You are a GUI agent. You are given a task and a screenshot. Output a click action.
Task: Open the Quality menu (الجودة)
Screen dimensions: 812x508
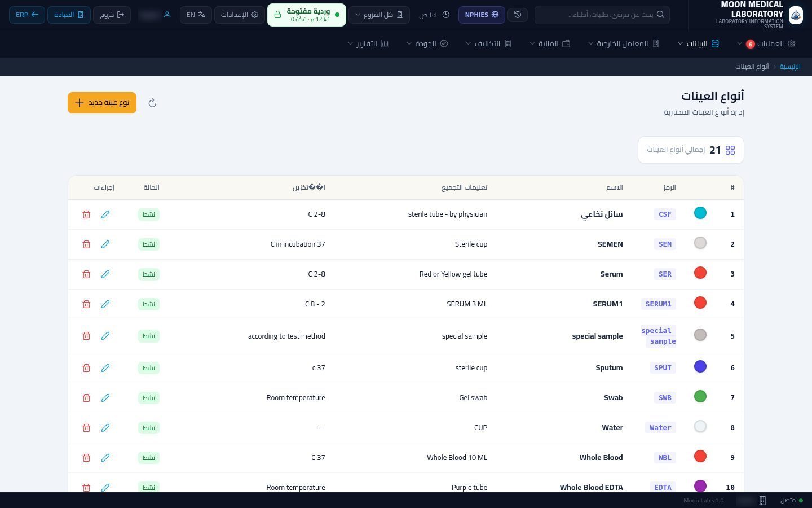pos(427,43)
